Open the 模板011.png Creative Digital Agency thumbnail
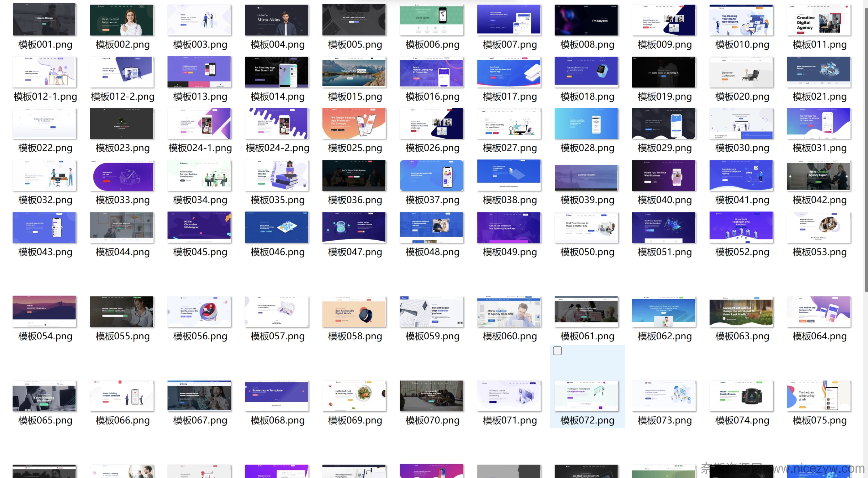Viewport: 868px width, 478px height. [819, 20]
